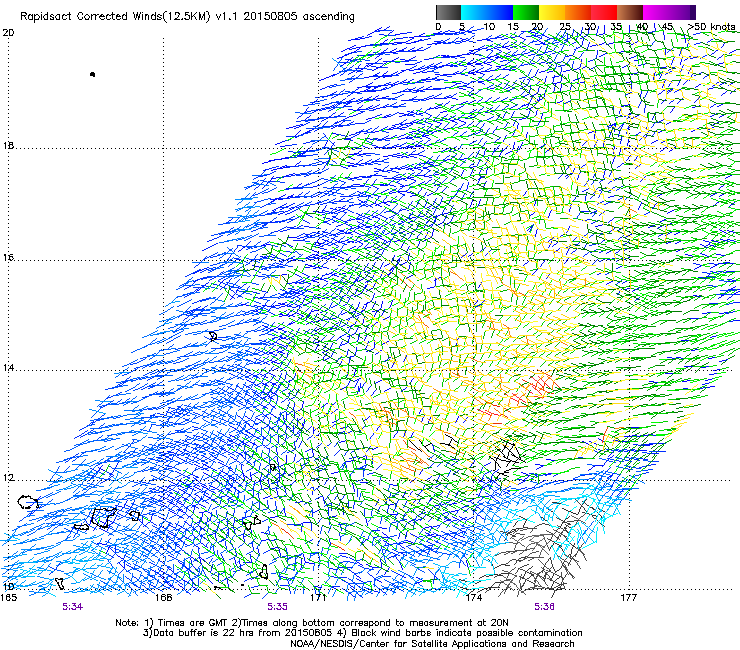The height and width of the screenshot is (650, 740).
Task: Click the longitude label 171
Action: tap(318, 597)
